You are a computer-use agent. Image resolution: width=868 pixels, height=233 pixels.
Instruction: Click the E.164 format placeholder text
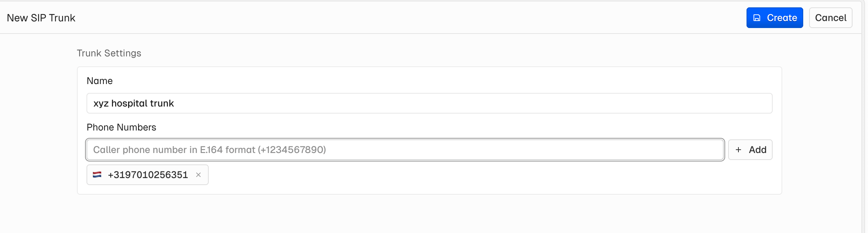pyautogui.click(x=210, y=150)
